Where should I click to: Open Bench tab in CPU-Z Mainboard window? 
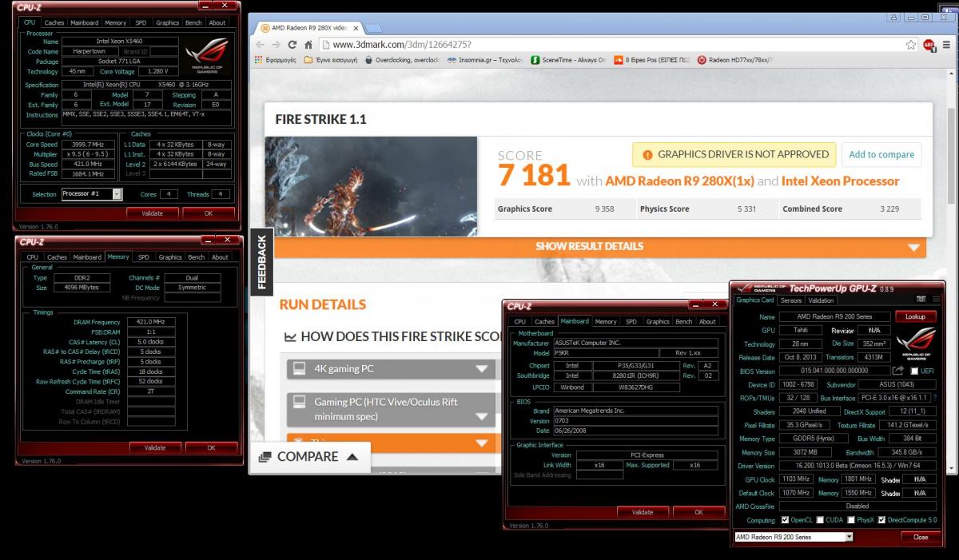tap(684, 322)
